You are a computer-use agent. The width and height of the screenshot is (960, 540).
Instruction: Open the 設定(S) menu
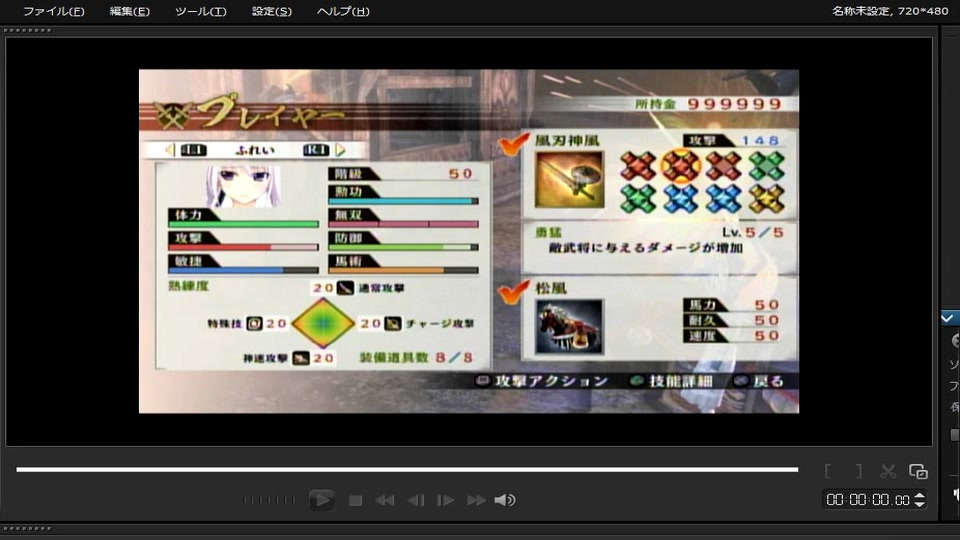[271, 11]
